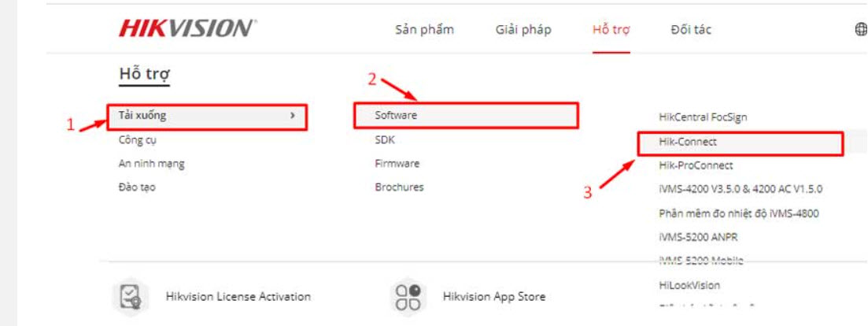Choose Software download category
This screenshot has width=868, height=326.
[396, 115]
